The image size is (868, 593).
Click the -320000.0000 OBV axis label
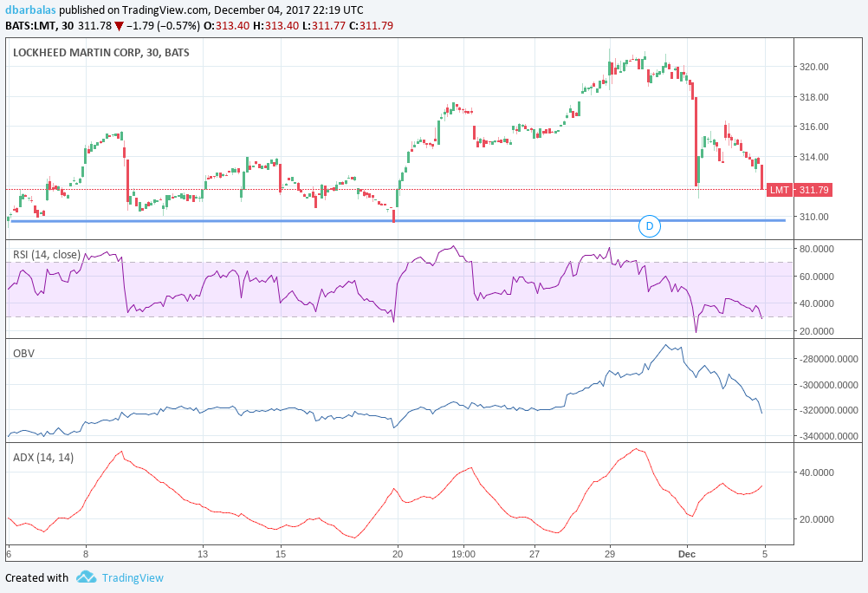(x=829, y=411)
